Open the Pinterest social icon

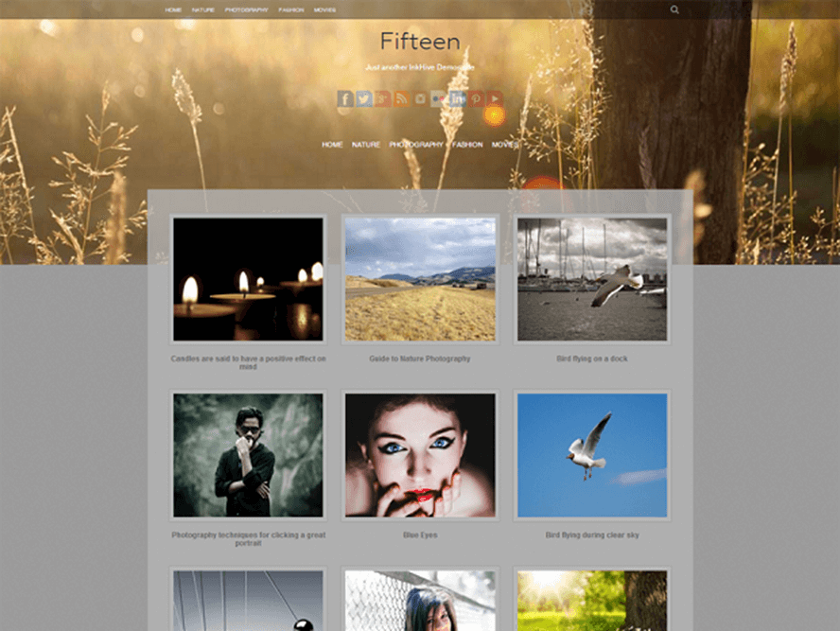(476, 98)
